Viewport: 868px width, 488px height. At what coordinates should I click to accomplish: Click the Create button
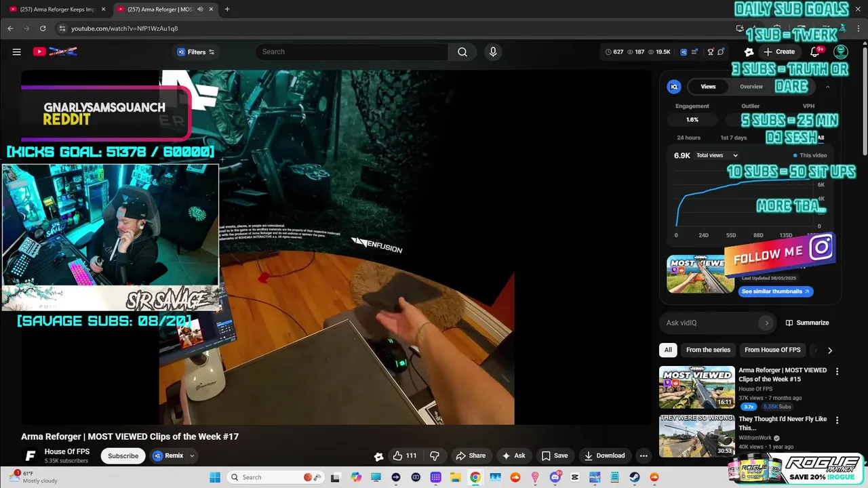(x=779, y=52)
